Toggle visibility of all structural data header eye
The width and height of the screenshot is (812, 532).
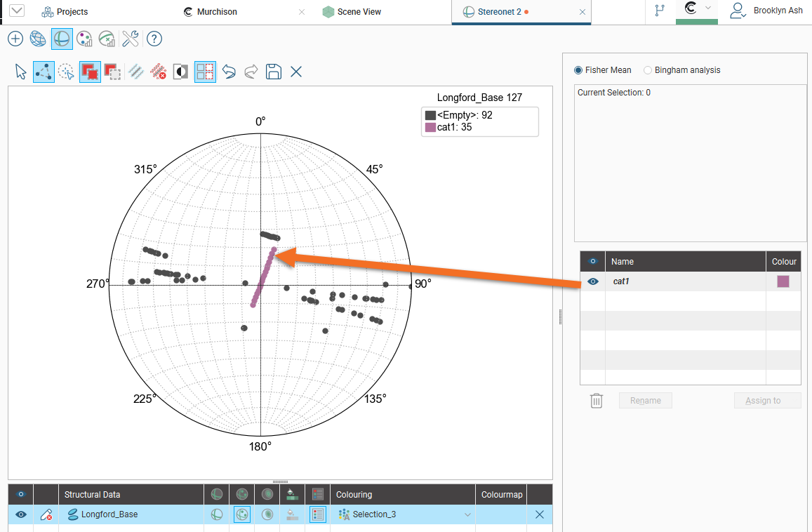pos(21,494)
